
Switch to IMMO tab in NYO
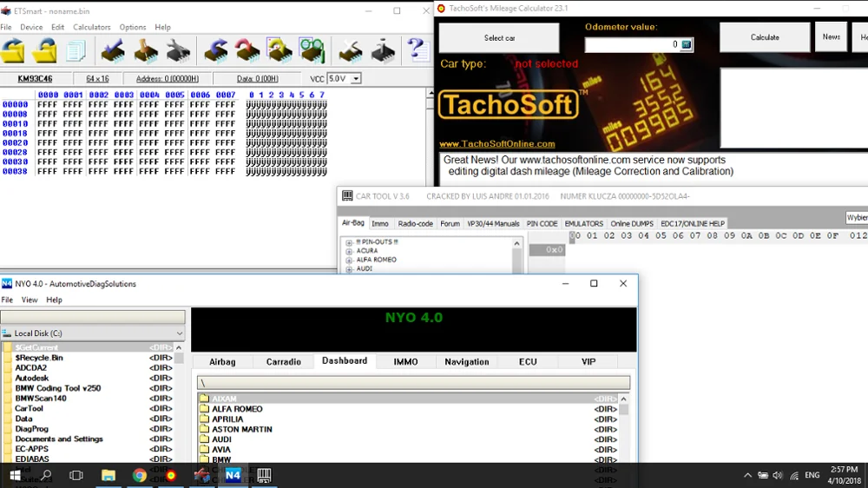point(405,362)
